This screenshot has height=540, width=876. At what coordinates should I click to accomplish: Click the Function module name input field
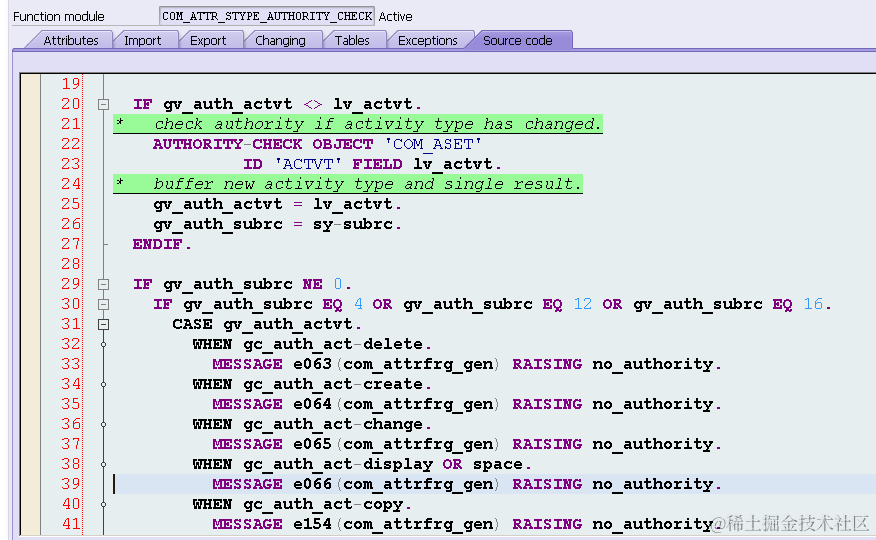click(266, 16)
